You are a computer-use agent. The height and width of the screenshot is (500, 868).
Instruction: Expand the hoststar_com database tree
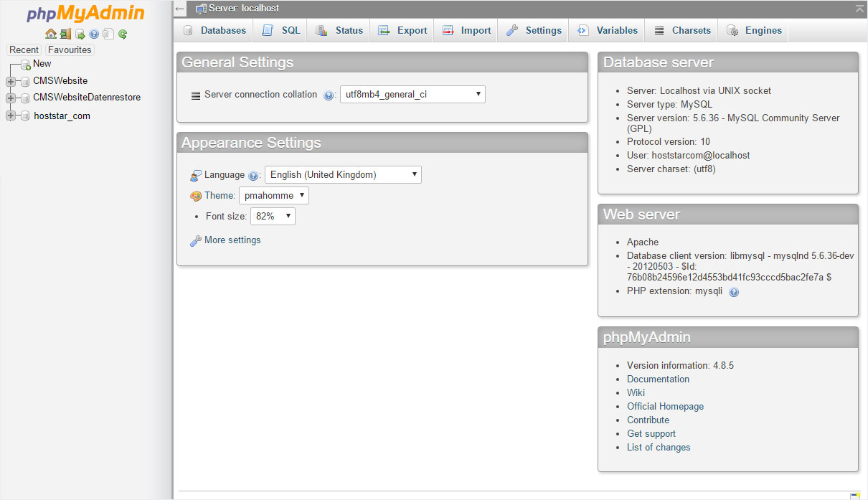[10, 115]
